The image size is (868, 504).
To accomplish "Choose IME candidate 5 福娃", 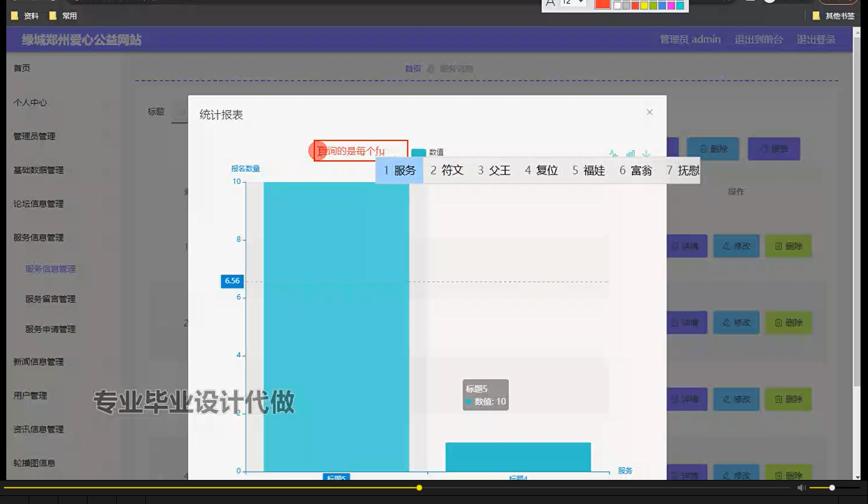I will pyautogui.click(x=589, y=171).
